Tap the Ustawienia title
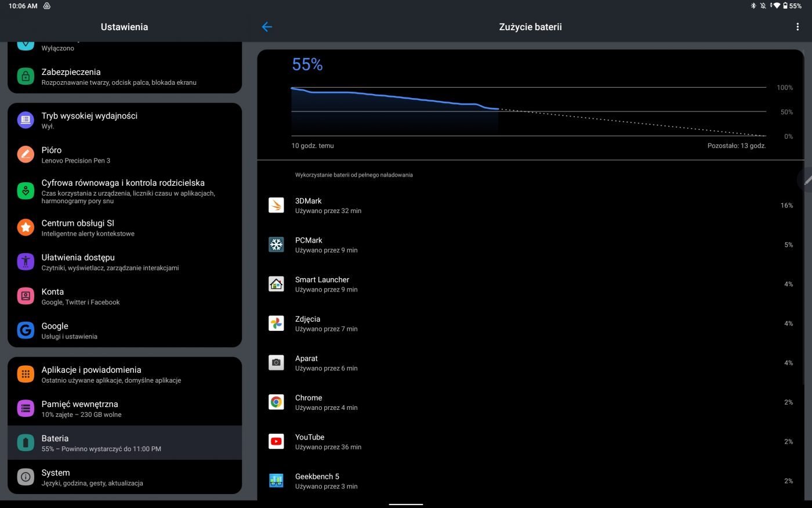 (x=124, y=27)
